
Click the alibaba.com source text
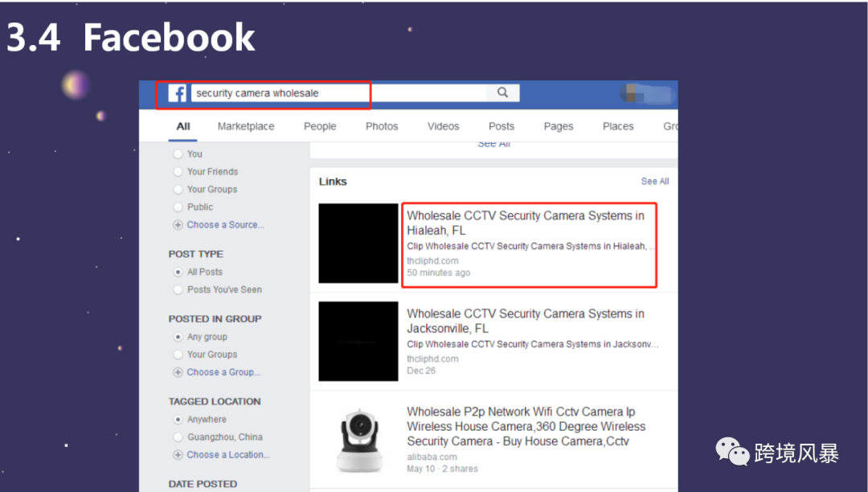click(x=432, y=457)
